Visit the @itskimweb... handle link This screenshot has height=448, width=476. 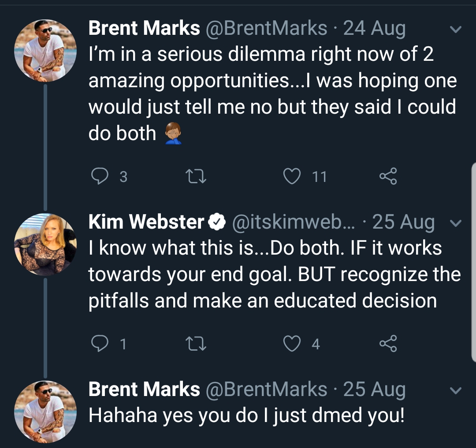[x=293, y=222]
